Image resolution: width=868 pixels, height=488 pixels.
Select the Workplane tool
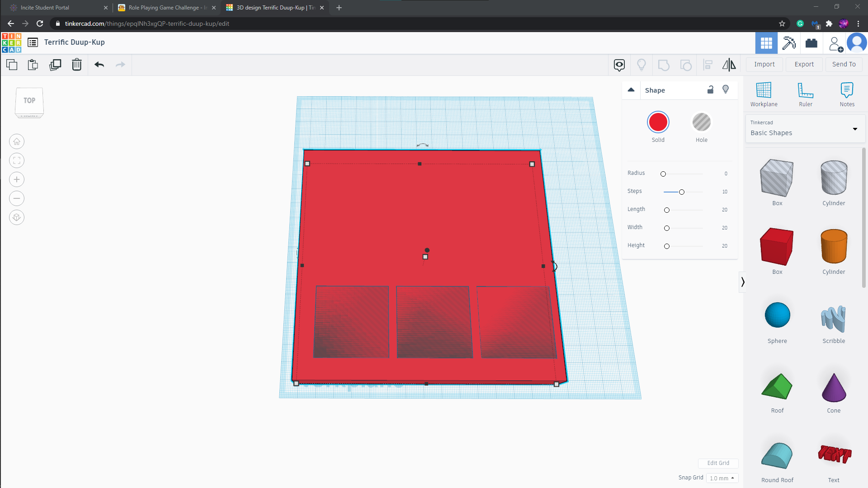pos(764,94)
